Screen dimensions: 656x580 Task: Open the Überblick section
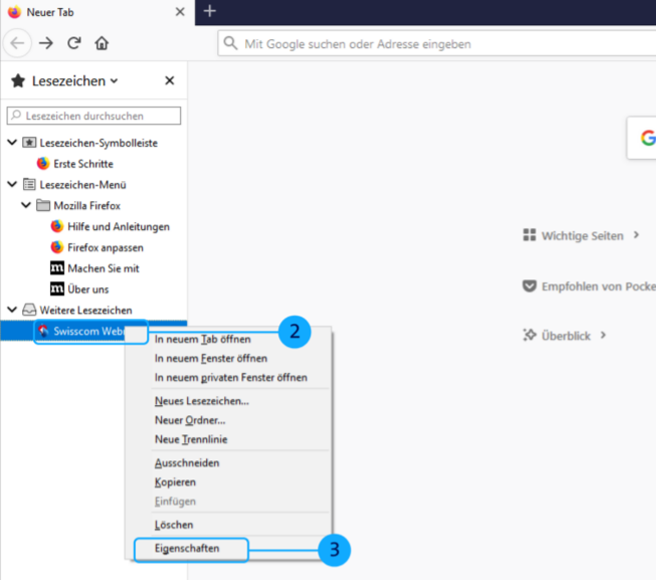click(x=565, y=335)
